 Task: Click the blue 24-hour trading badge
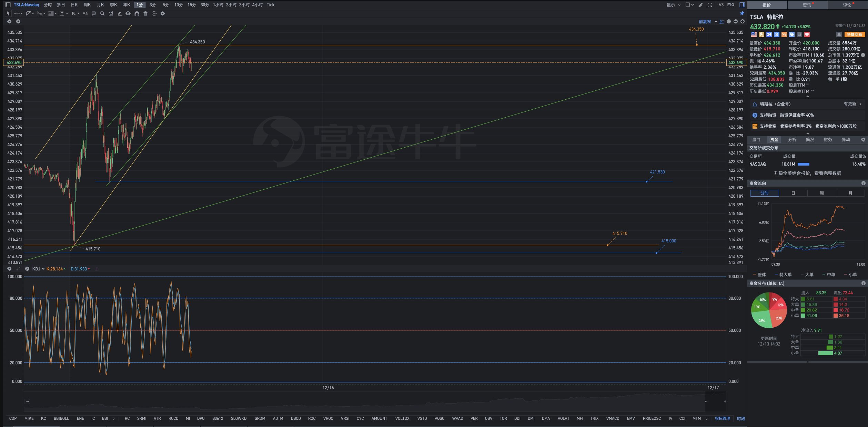769,34
